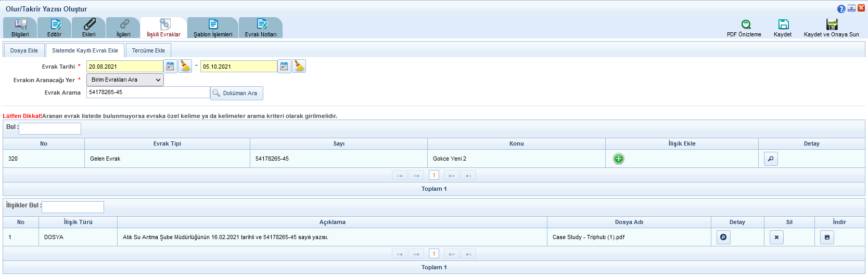Click green plus icon to add relation
This screenshot has width=868, height=276.
tap(618, 159)
